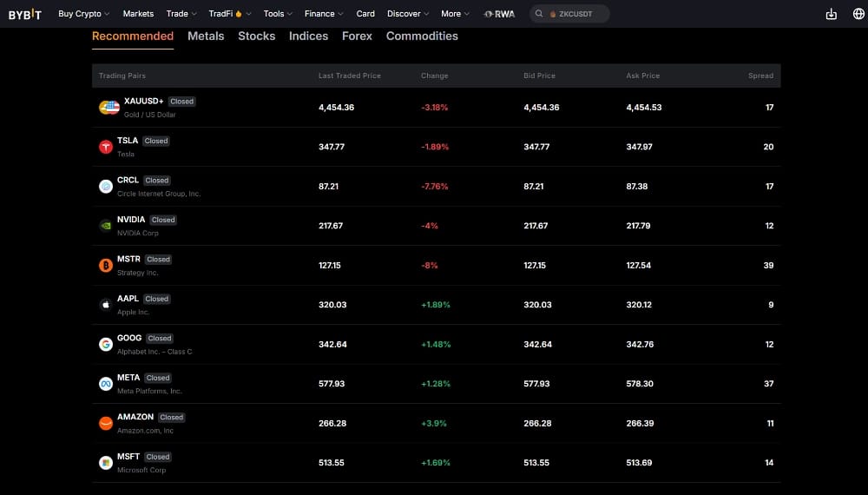The image size is (868, 495).
Task: Open the Markets page
Action: pos(138,14)
